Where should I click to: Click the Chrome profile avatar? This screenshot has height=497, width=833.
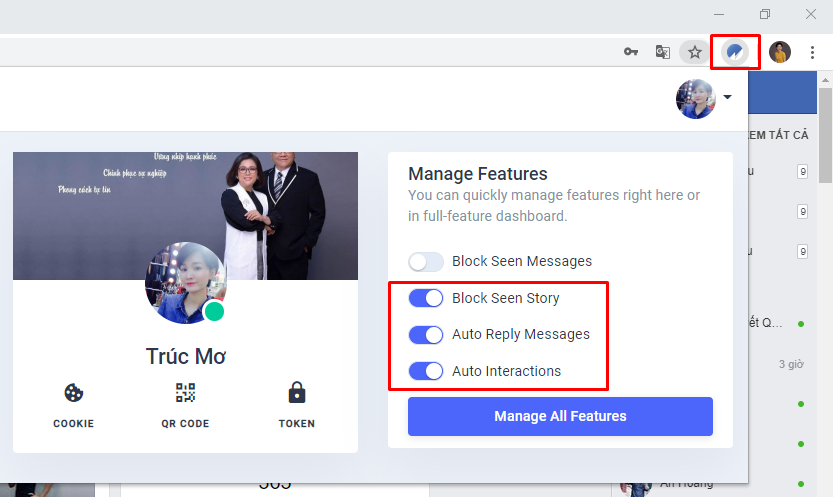point(779,52)
